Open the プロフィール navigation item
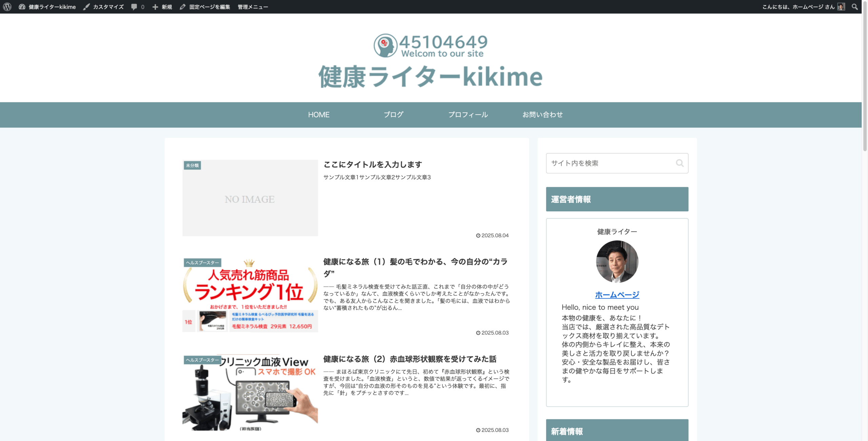This screenshot has width=868, height=441. pyautogui.click(x=468, y=115)
